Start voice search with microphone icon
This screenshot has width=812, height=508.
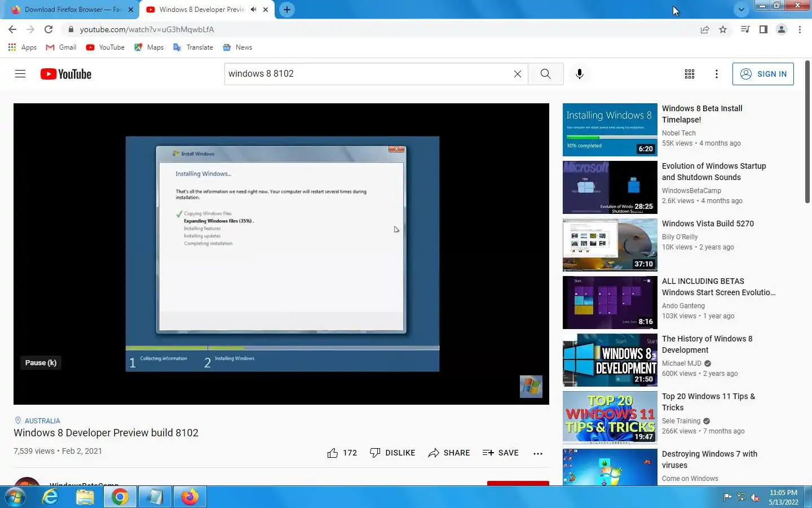click(579, 74)
